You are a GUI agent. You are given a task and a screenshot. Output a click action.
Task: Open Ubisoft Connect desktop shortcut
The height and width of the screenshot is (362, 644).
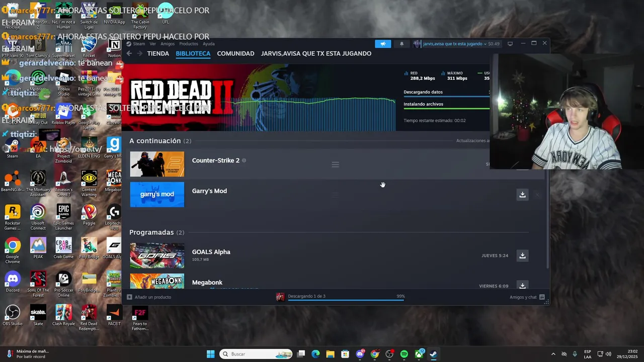[x=38, y=217]
